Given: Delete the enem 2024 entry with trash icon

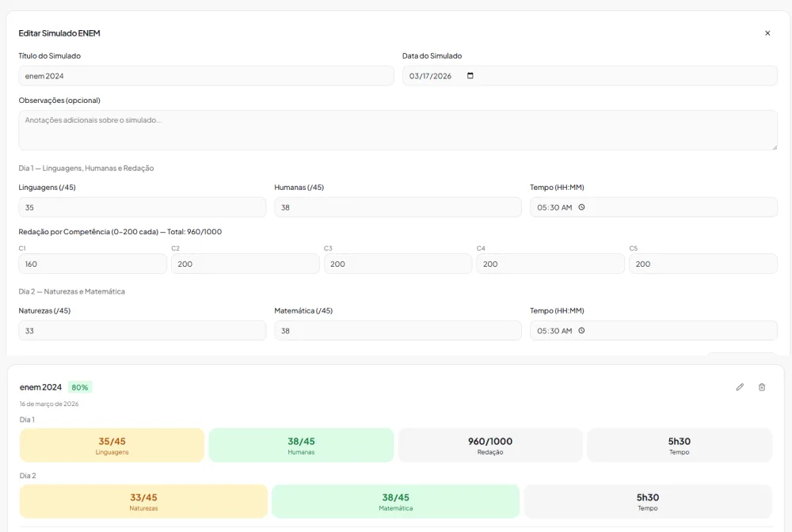Looking at the screenshot, I should 762,387.
